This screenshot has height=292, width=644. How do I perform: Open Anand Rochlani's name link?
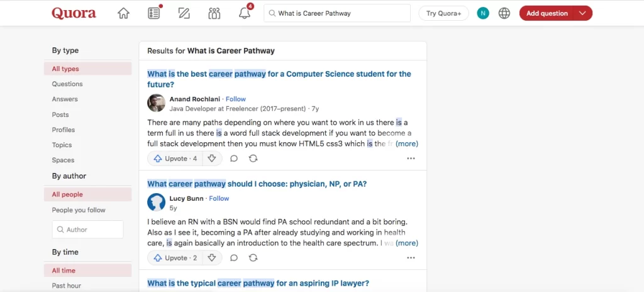195,99
